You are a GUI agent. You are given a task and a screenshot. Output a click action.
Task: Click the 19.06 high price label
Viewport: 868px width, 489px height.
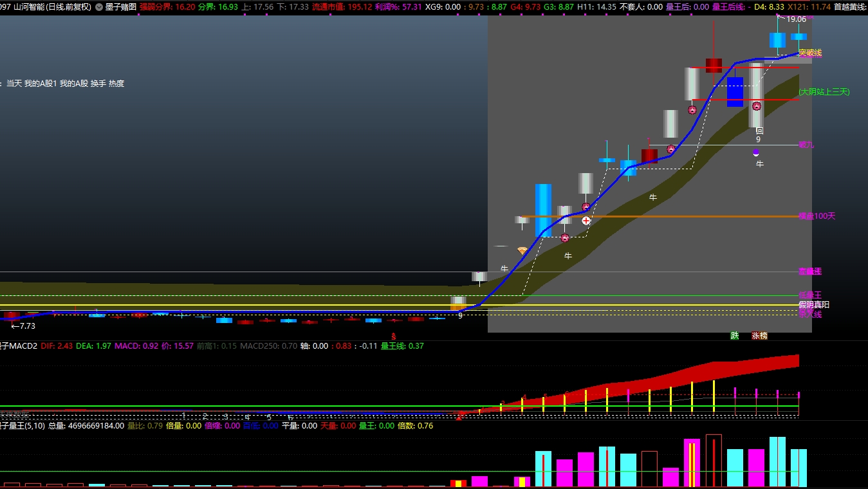point(796,19)
